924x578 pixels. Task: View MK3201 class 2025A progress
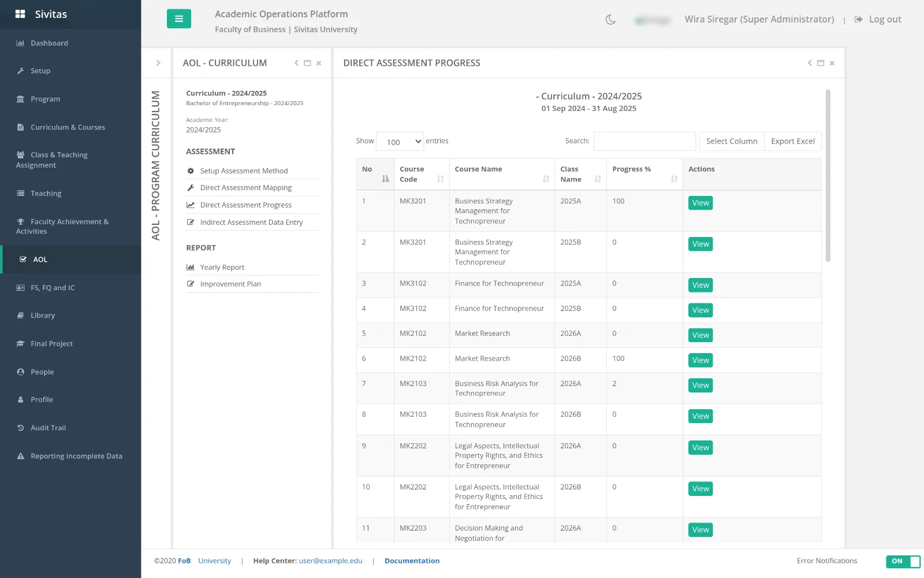tap(701, 203)
